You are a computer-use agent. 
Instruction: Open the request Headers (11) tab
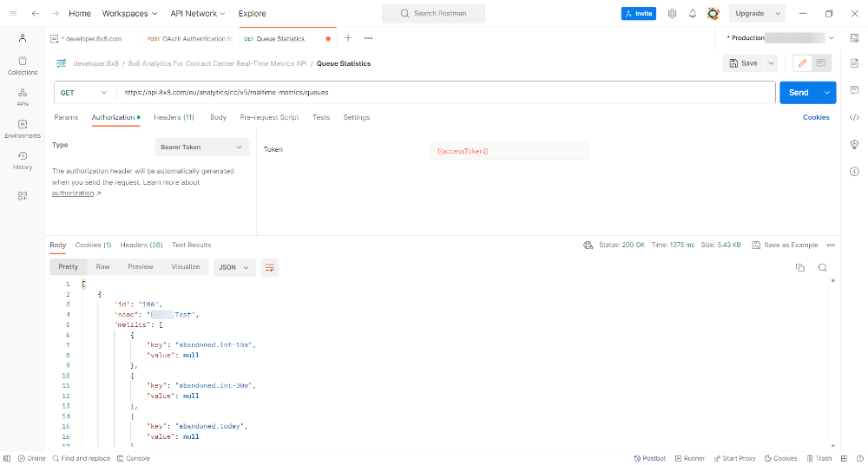[x=174, y=117]
